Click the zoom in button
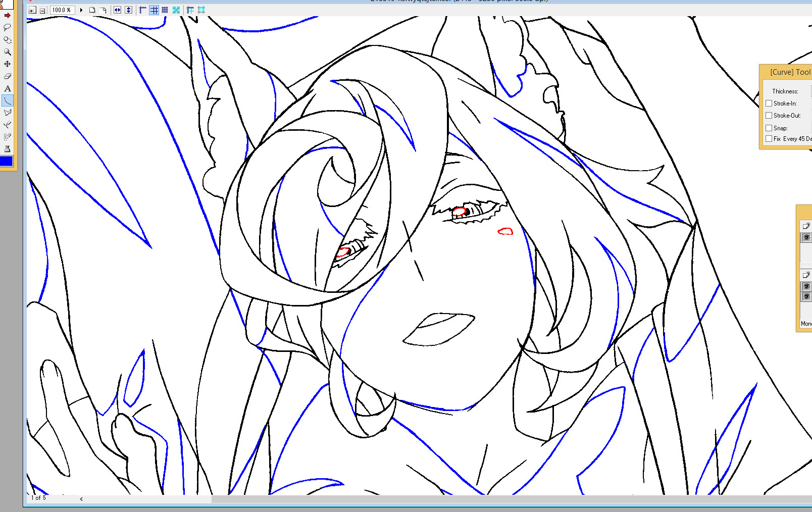 pos(32,10)
